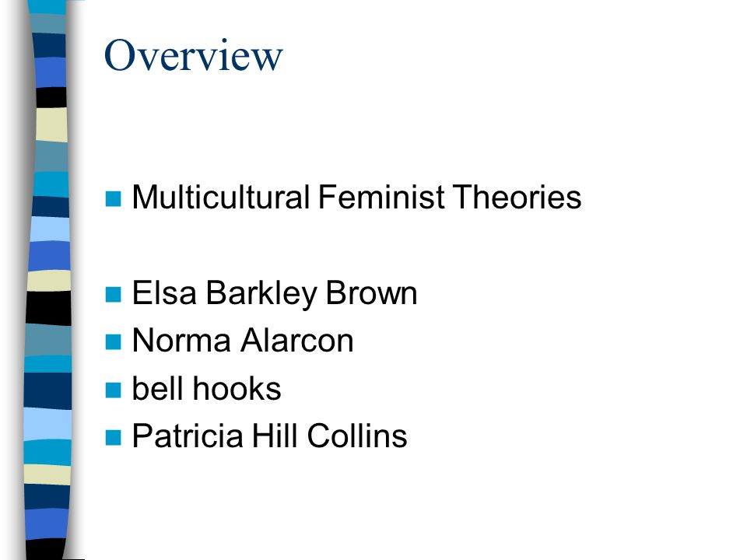Viewport: 747px width, 560px height.
Task: Select the Multicultural Feminist Theories text
Action: pos(356,197)
